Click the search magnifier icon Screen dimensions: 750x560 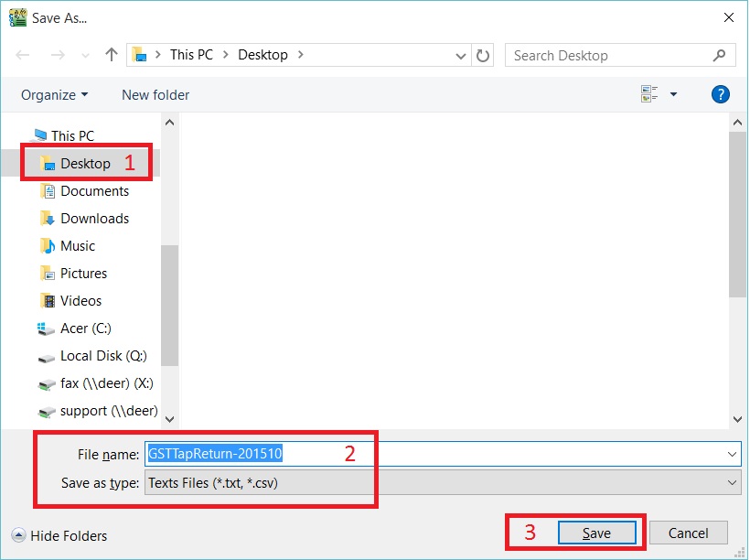tap(720, 55)
